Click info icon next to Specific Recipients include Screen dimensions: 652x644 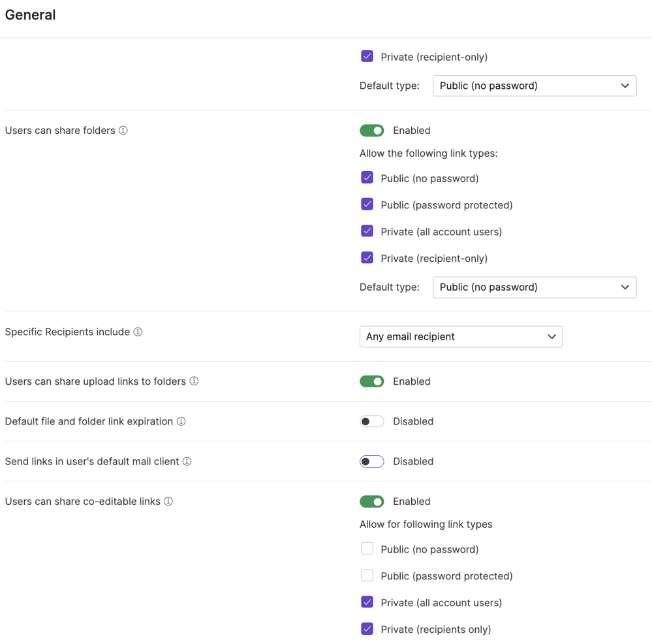pyautogui.click(x=137, y=331)
